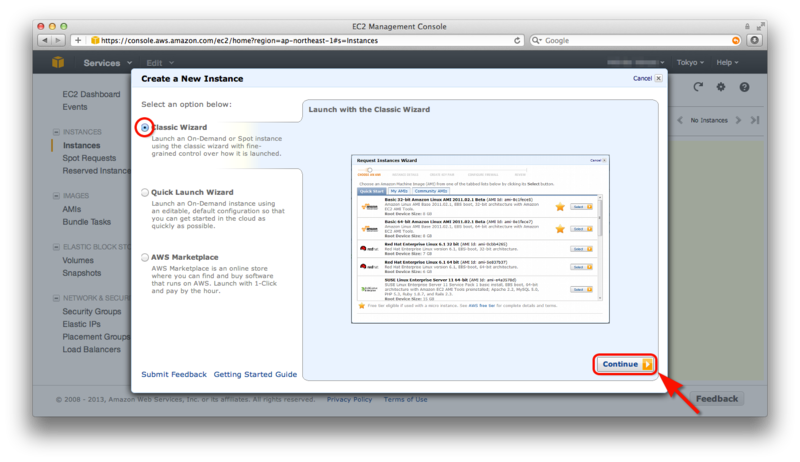
Task: Click the Request Instances Wizard preview image
Action: [480, 239]
